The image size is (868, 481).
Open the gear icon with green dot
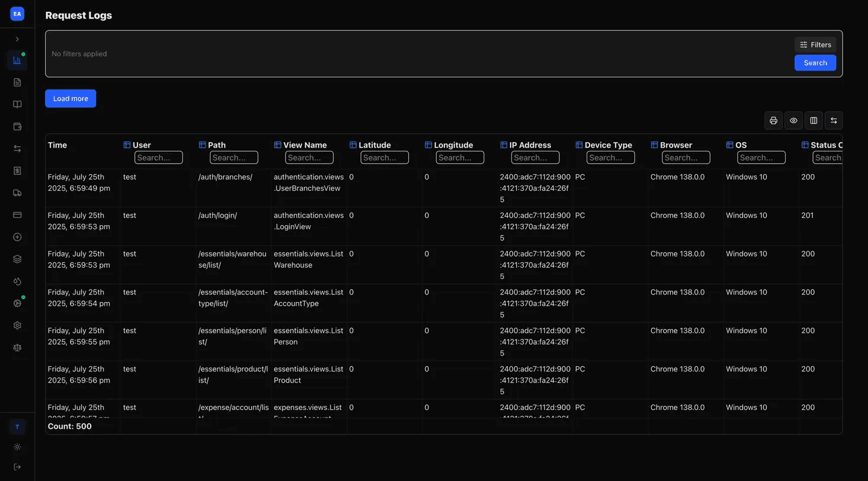tap(17, 303)
